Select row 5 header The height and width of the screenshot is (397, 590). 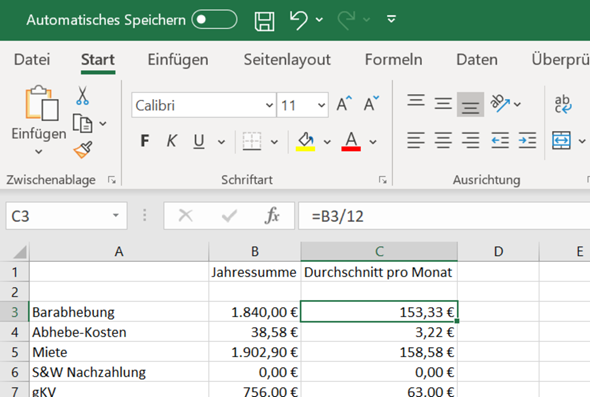(15, 352)
